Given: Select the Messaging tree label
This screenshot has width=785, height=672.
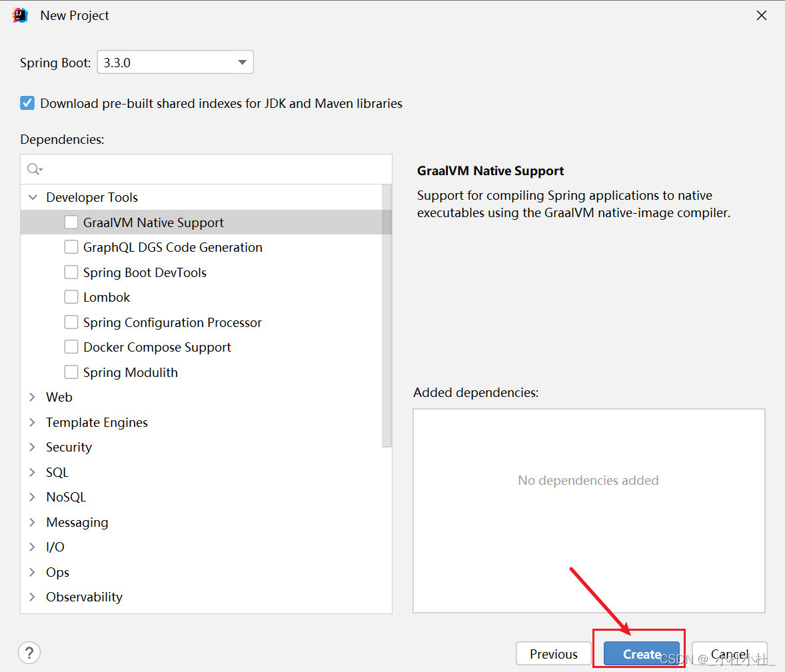Looking at the screenshot, I should point(77,522).
